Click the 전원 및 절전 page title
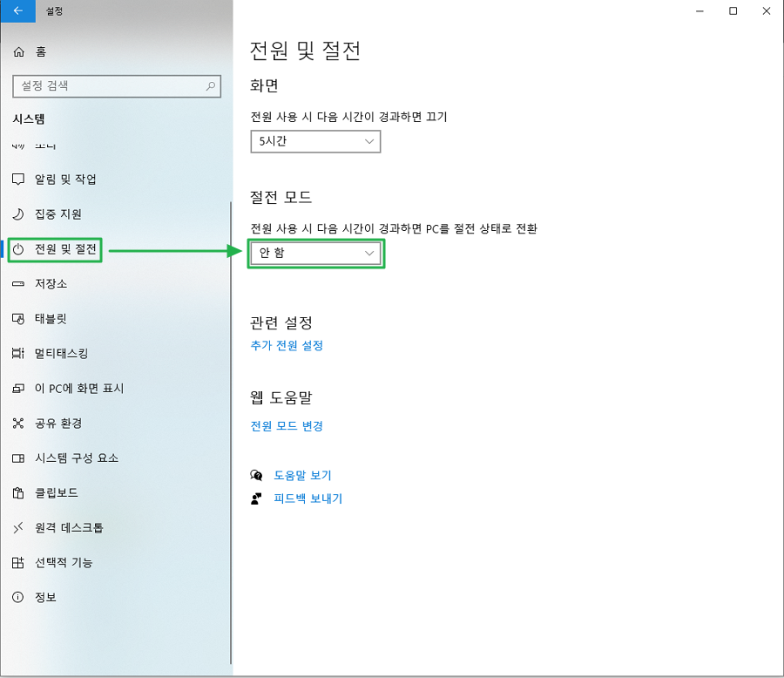This screenshot has width=784, height=678. (x=305, y=51)
